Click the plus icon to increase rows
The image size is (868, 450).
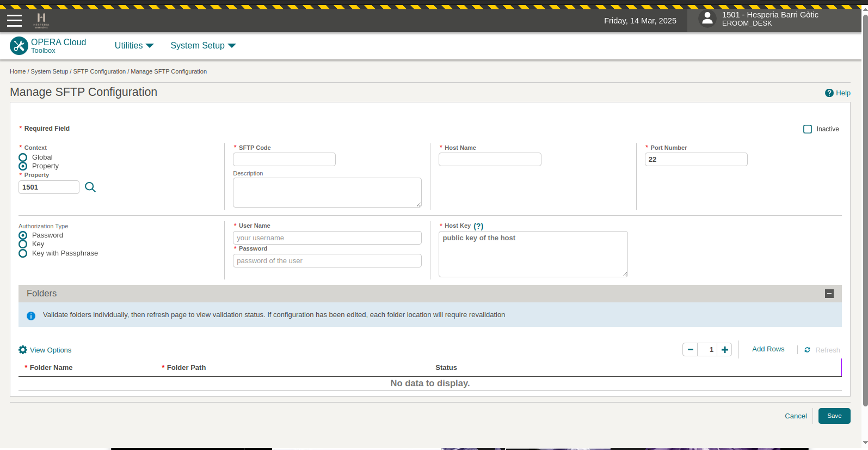point(724,350)
